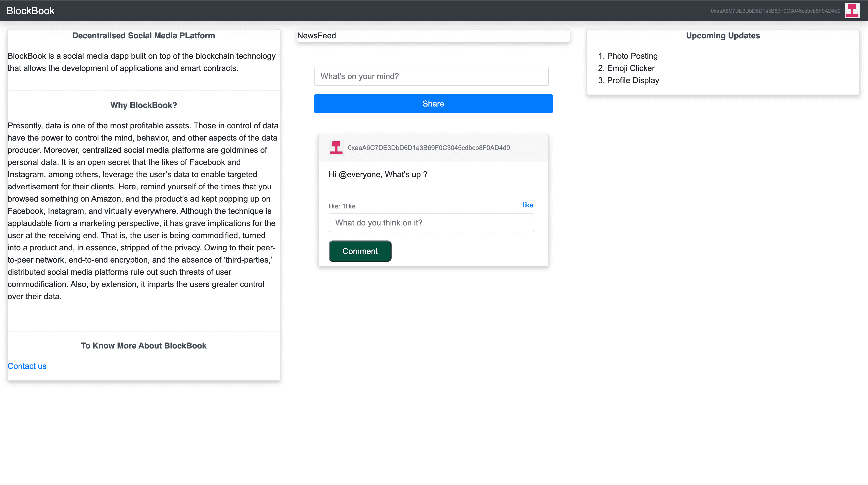868x485 pixels.
Task: Click the post author's wallet address
Action: pos(429,148)
